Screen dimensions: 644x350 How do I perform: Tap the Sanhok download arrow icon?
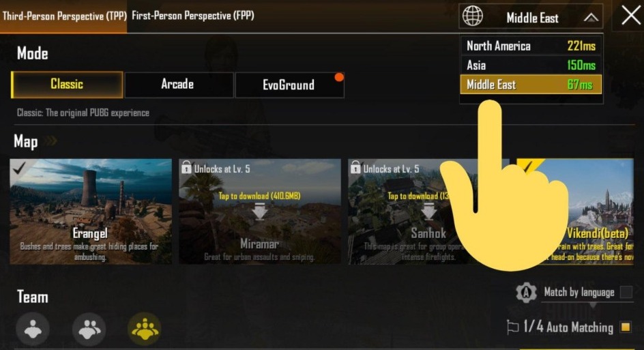coord(428,212)
